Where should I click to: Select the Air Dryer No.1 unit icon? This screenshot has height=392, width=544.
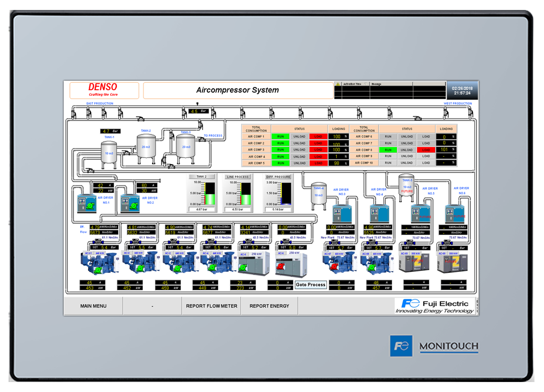point(87,203)
